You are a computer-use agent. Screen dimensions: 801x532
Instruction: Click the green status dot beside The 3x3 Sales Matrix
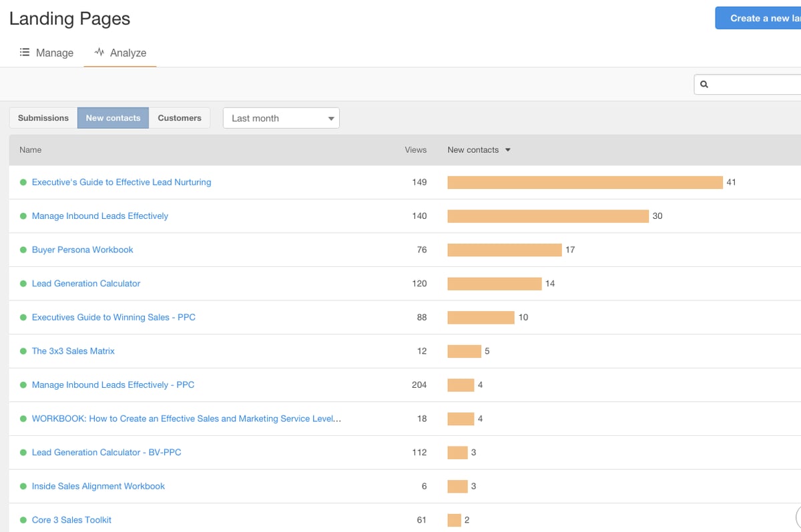click(23, 350)
